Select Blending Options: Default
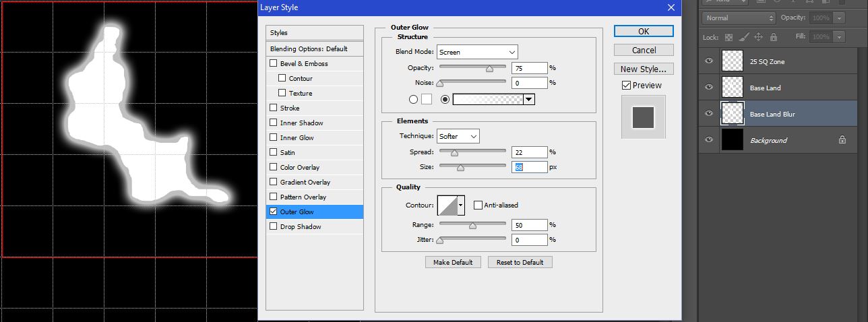Viewport: 868px width, 322px height. (315, 49)
